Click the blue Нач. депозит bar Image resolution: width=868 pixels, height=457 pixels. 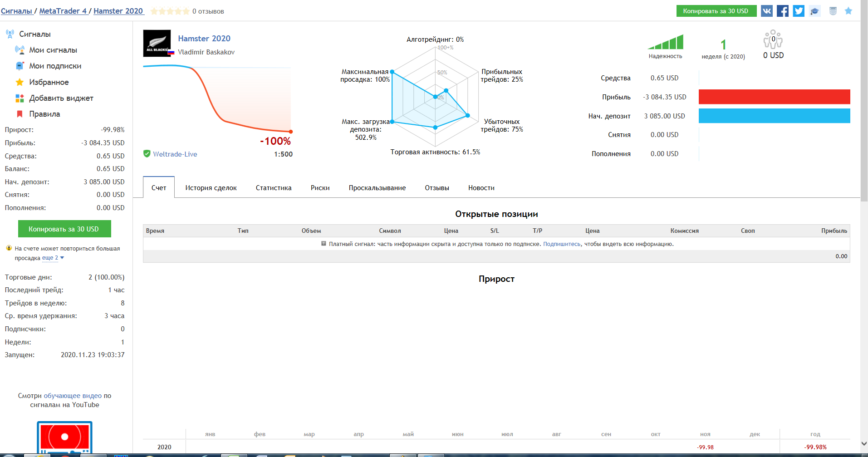(774, 116)
